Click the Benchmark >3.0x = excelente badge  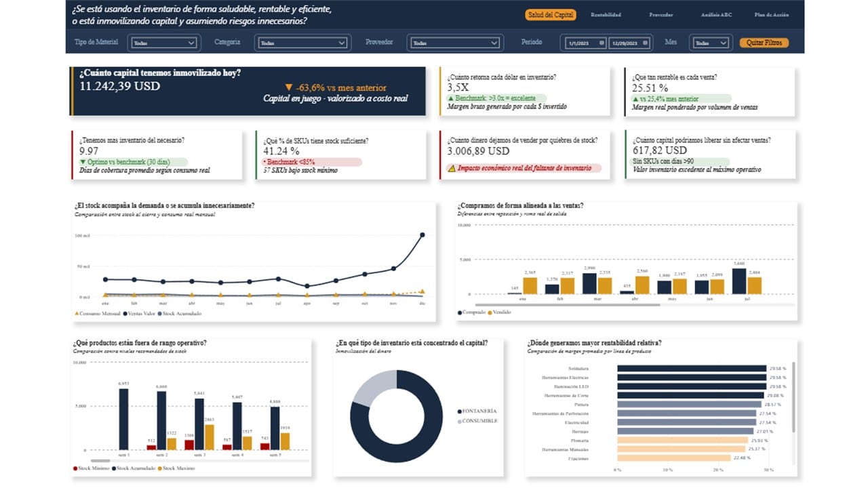tap(492, 98)
